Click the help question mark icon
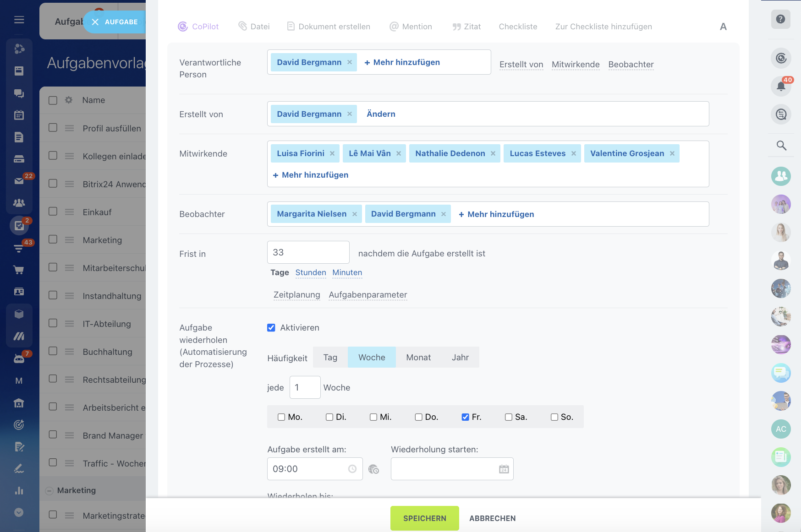The width and height of the screenshot is (801, 532). coord(781,19)
